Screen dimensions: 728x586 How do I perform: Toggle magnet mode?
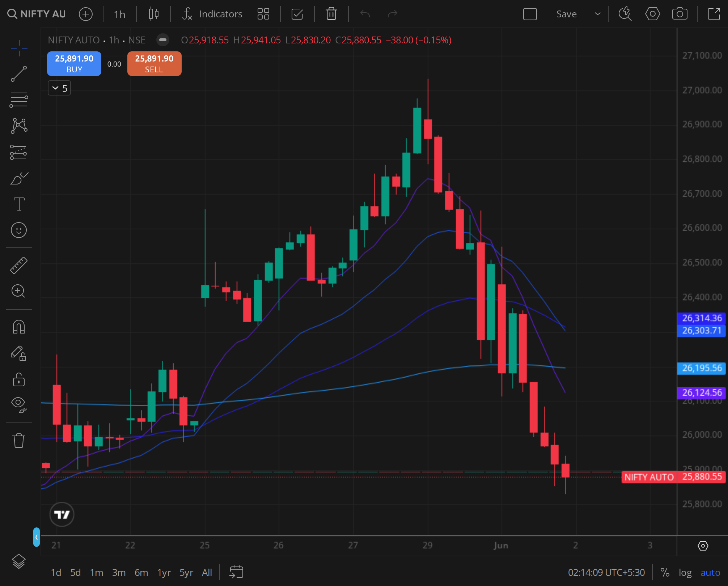[19, 327]
